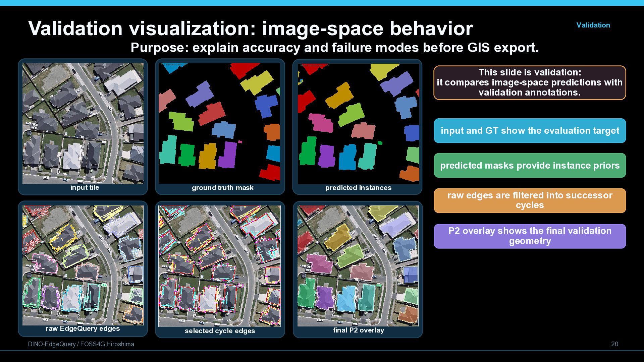Click the 'Purpose: explain accuracy' subtitle
Screen dimensions: 644x362
tap(334, 48)
